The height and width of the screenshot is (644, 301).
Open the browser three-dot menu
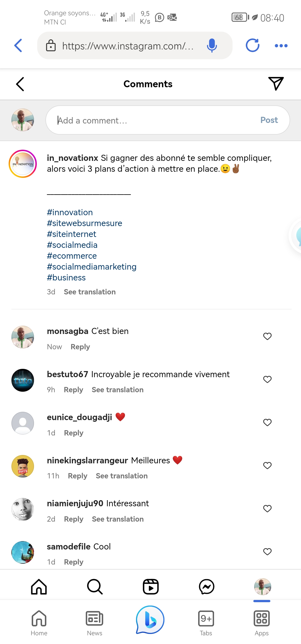point(281,45)
